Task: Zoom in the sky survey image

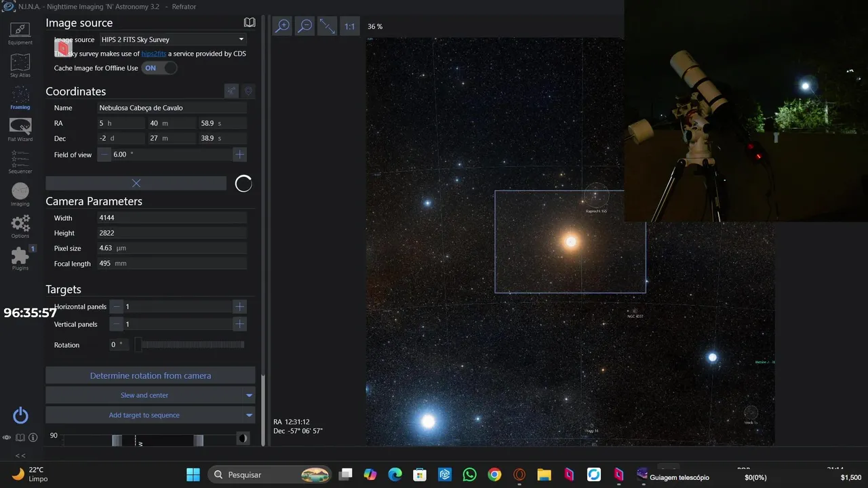Action: (281, 26)
